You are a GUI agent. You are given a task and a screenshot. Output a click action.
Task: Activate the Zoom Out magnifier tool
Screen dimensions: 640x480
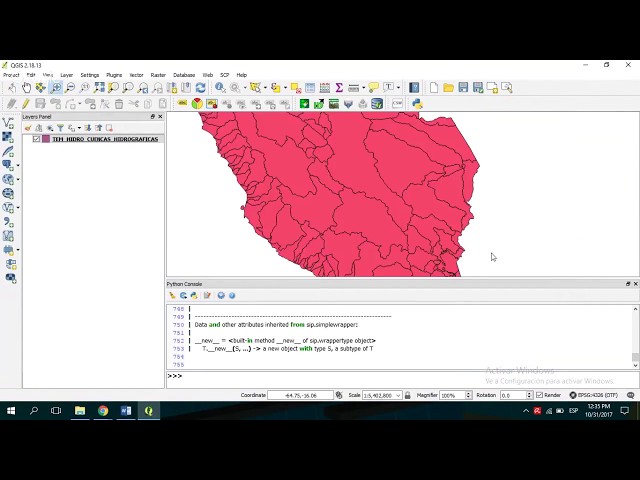point(70,87)
